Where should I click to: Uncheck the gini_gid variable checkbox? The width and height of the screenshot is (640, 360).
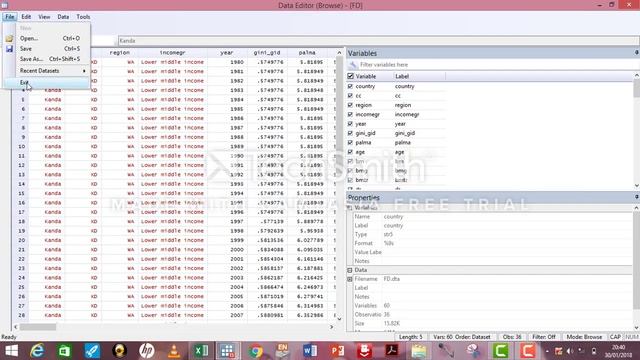point(350,133)
